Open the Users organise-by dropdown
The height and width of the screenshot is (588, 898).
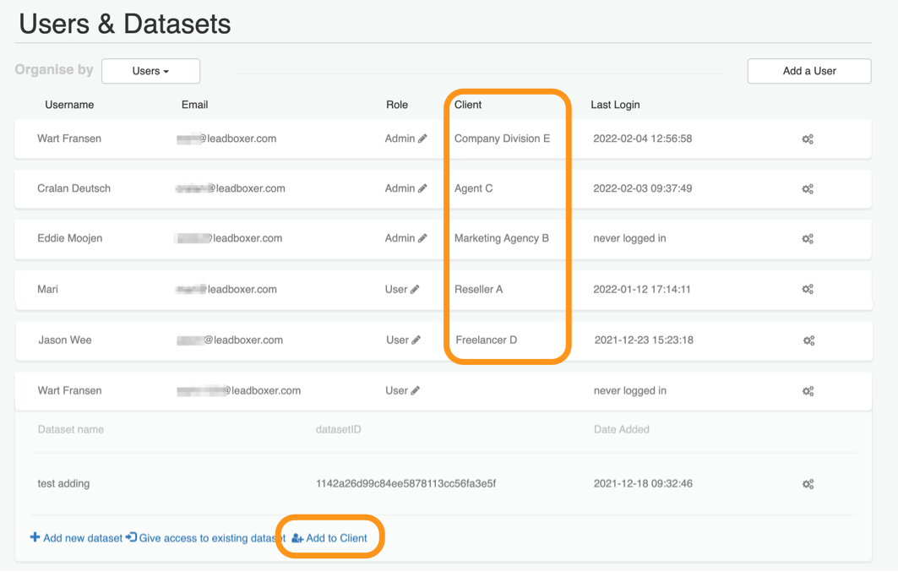click(x=150, y=71)
